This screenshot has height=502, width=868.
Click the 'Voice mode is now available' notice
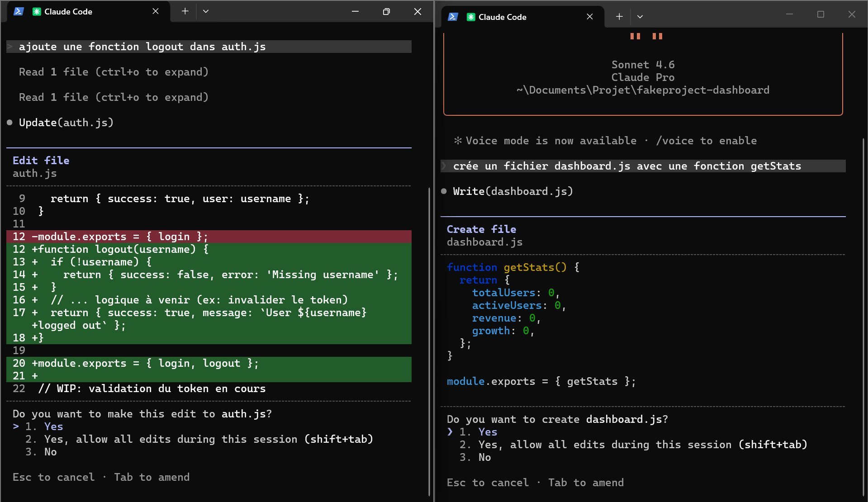[x=605, y=141]
